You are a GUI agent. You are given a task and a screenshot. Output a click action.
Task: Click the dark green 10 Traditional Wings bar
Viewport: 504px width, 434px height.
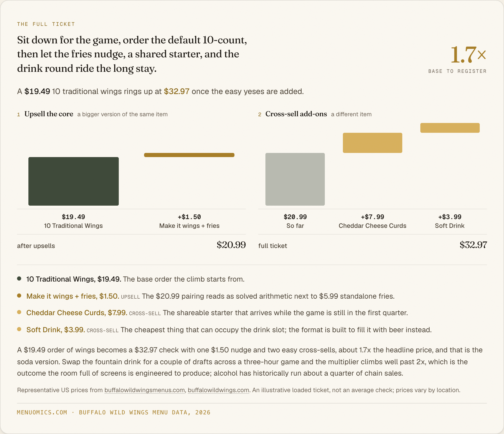tap(74, 181)
